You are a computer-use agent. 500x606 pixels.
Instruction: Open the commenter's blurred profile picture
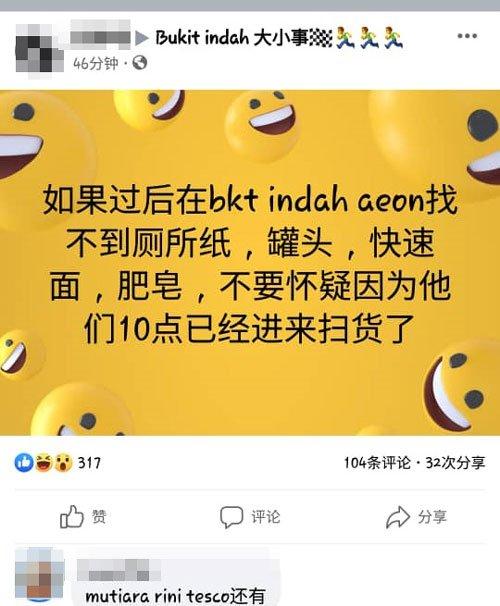[40, 575]
